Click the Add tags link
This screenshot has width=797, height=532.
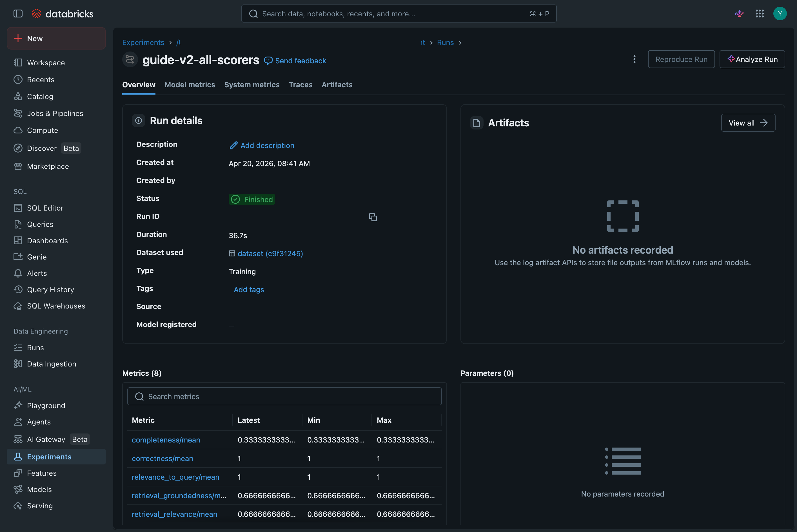click(x=249, y=290)
